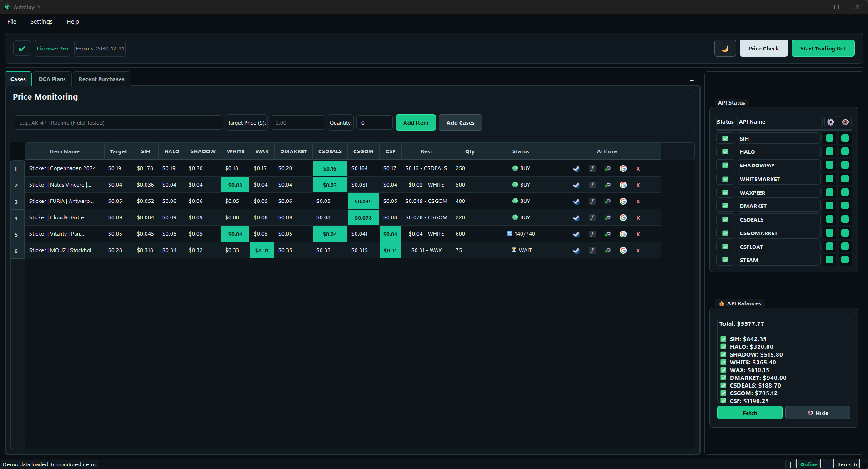Toggle dark mode with the moon icon
Viewport: 868px width, 469px height.
tap(725, 48)
